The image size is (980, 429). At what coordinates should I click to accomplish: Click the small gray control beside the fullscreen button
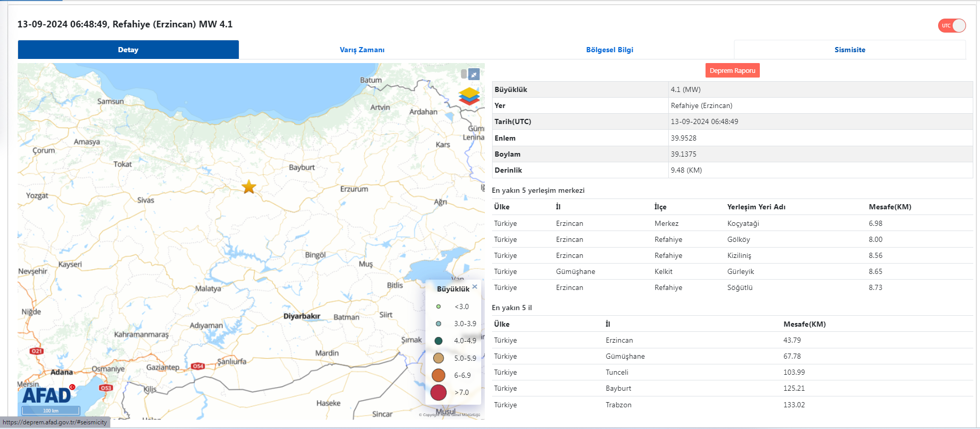464,74
